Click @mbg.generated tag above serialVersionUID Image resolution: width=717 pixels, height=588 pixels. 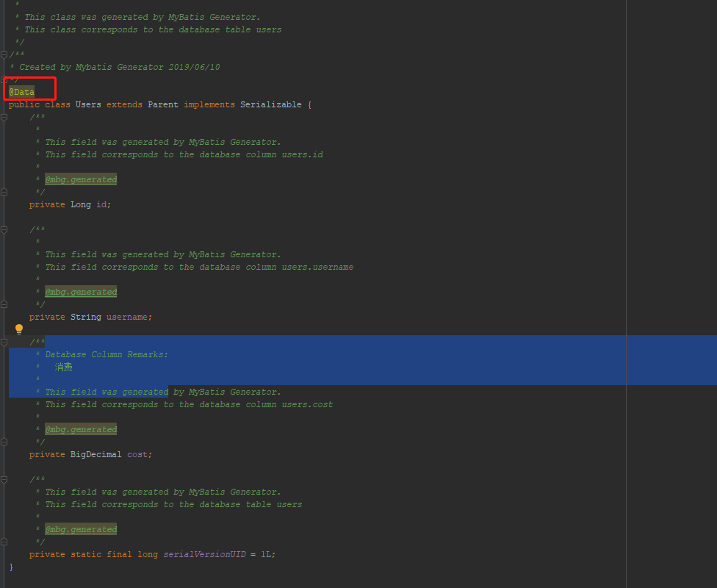[81, 529]
